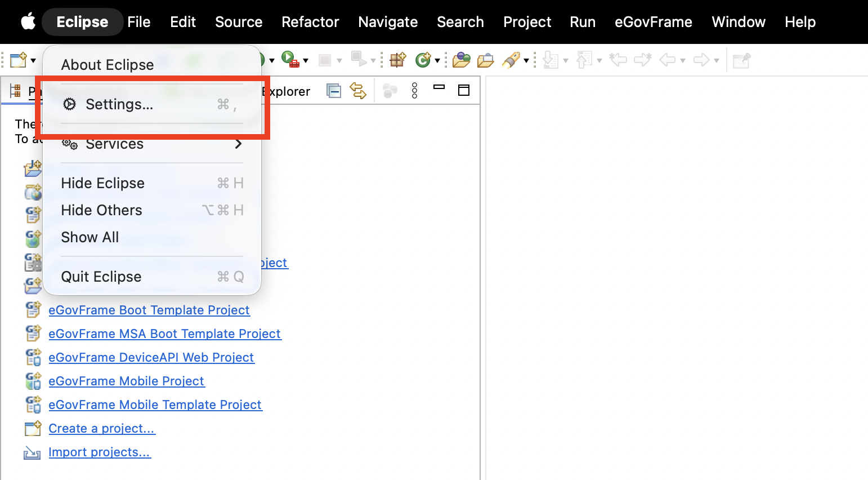Viewport: 868px width, 480px height.
Task: Go to the last edit location
Action: pyautogui.click(x=618, y=60)
